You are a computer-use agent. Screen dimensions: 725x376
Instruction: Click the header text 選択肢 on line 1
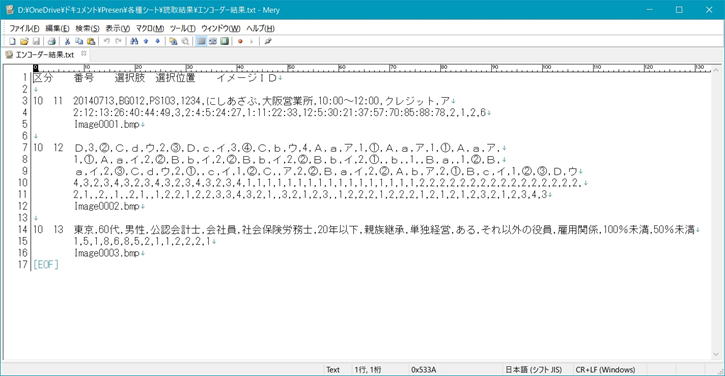(x=130, y=78)
